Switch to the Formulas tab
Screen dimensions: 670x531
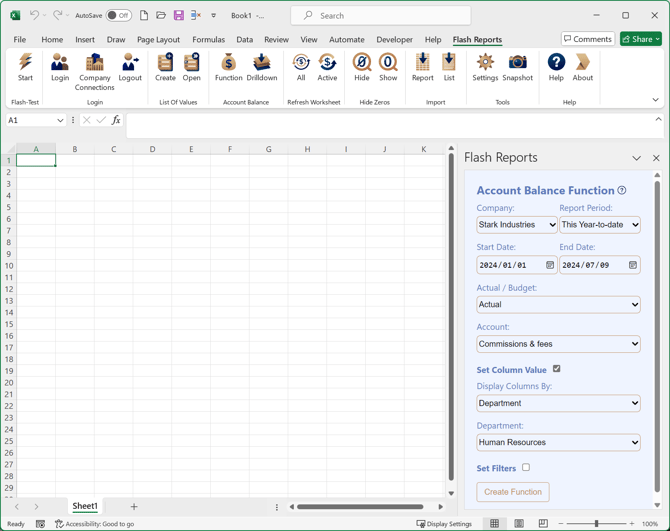tap(209, 39)
